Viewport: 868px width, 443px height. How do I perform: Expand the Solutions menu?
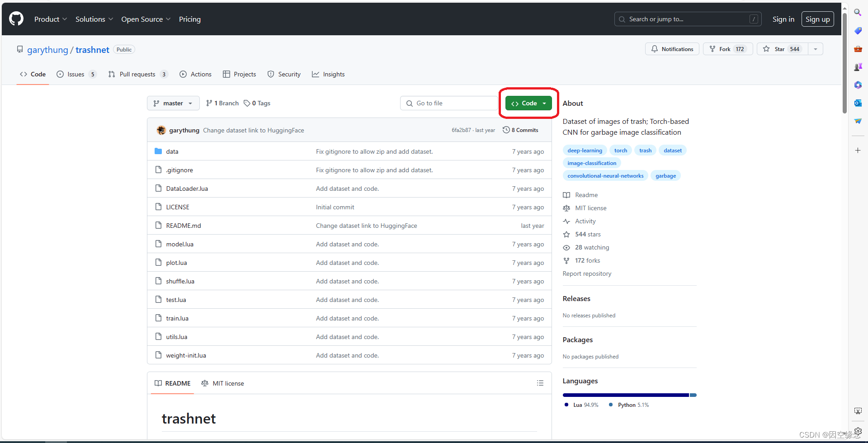point(94,19)
